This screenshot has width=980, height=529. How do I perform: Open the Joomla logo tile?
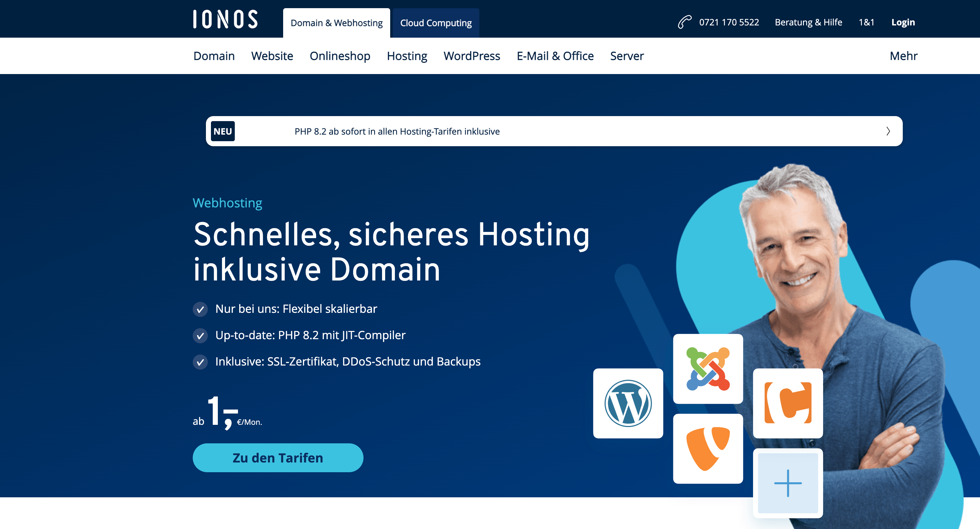click(708, 369)
